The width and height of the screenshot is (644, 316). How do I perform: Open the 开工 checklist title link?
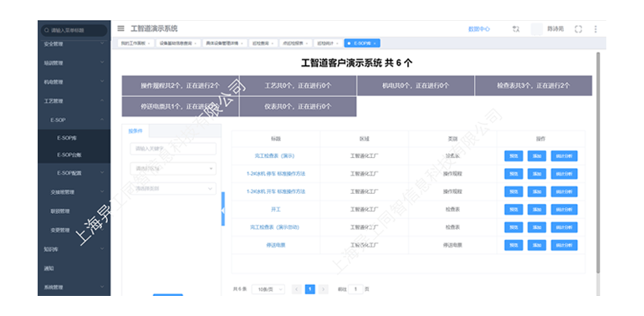pos(275,209)
